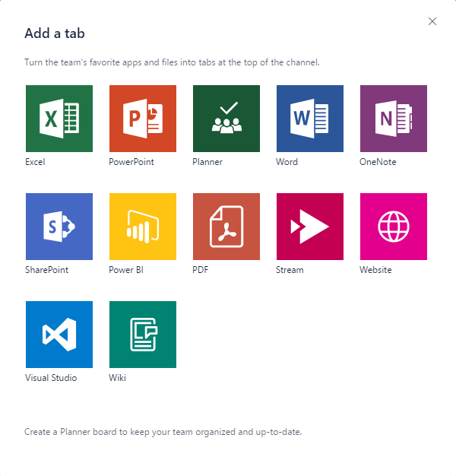
Task: Add the Website globe tile
Action: [394, 227]
